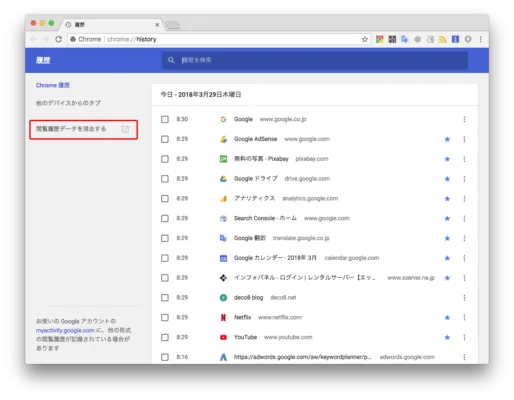The image size is (514, 400).
Task: Click the Google Translate extension icon
Action: point(404,39)
